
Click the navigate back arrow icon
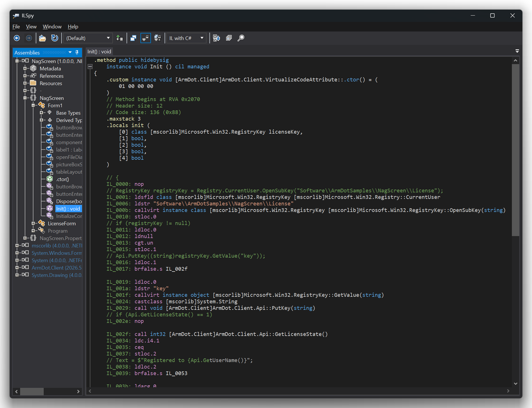coord(17,38)
